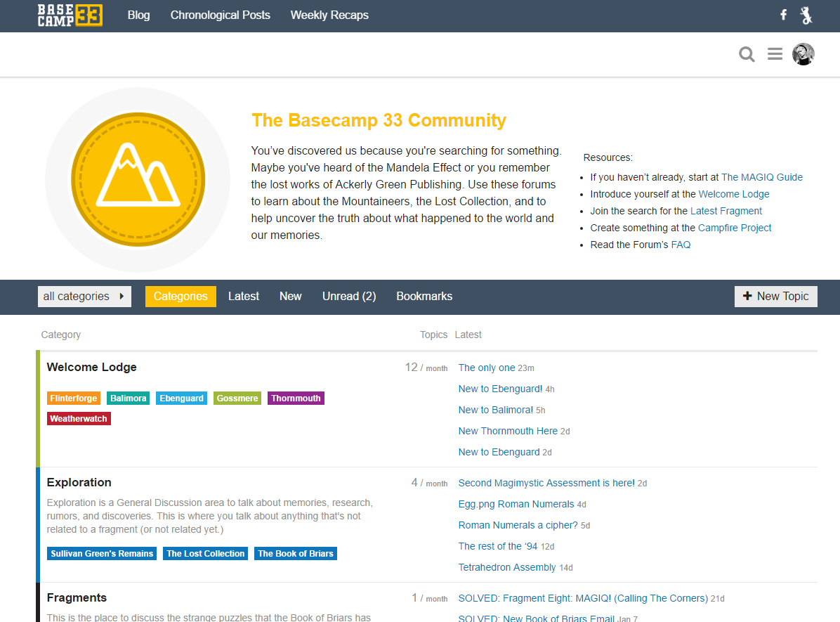Open the Unread (2) tab
This screenshot has height=622, width=840.
pos(349,297)
